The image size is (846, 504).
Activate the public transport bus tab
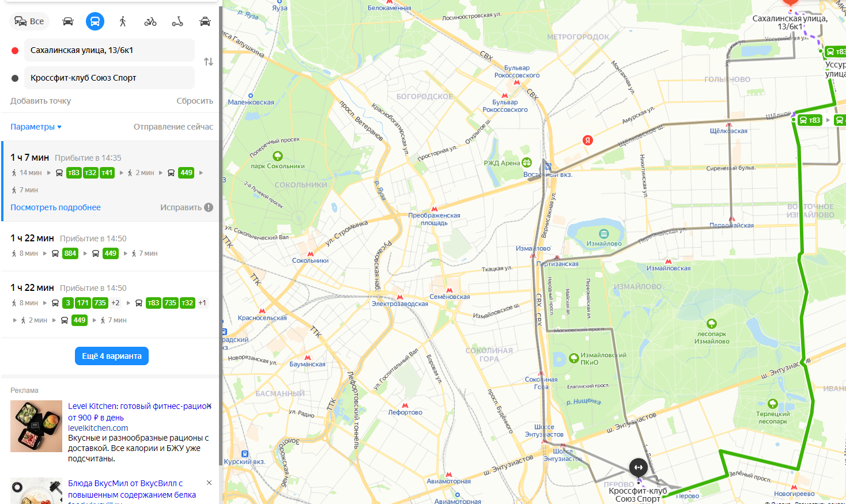tap(95, 21)
